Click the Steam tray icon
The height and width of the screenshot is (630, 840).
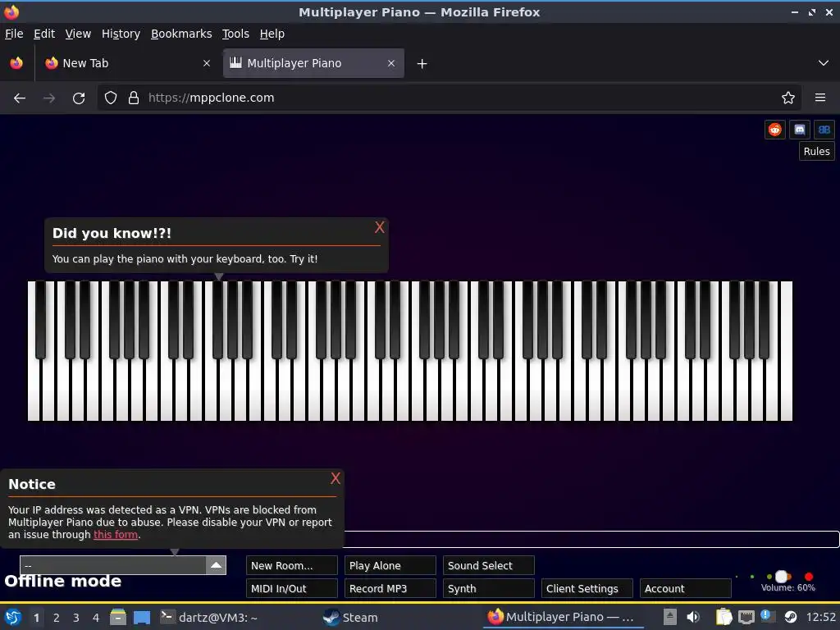tap(791, 618)
